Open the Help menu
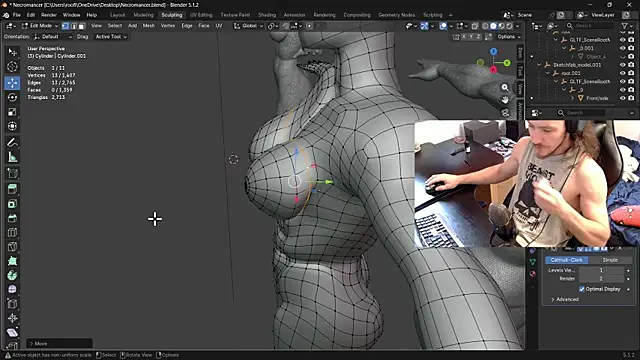Screen dimensions: 640x360 click(91, 15)
